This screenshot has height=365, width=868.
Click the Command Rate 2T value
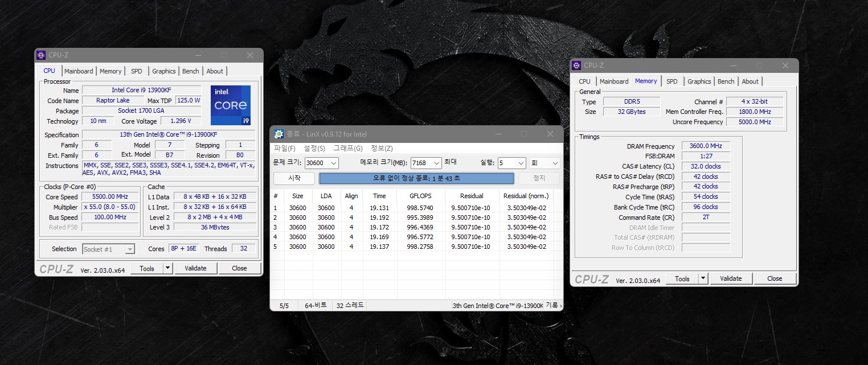(x=706, y=218)
